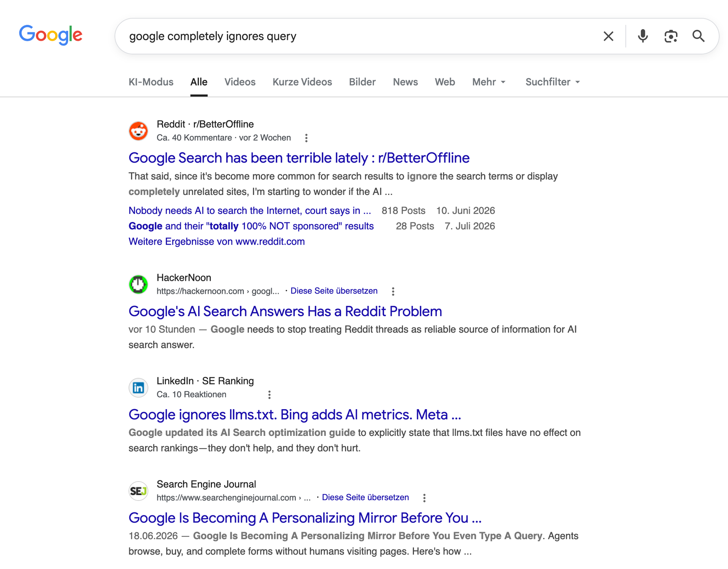
Task: Click the magnifying glass search button
Action: coord(698,36)
